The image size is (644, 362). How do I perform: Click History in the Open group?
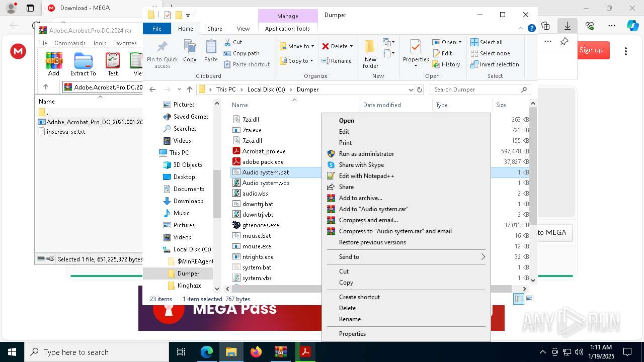pos(446,64)
